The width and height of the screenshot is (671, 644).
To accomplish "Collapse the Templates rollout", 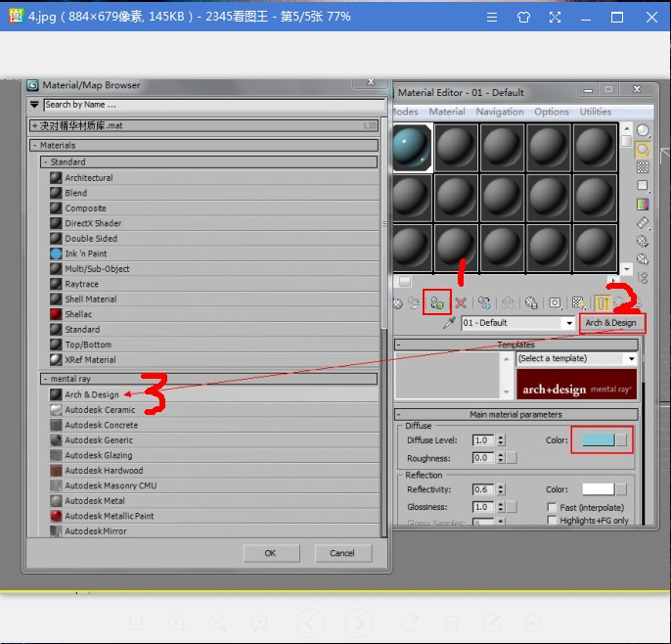I will tap(398, 345).
